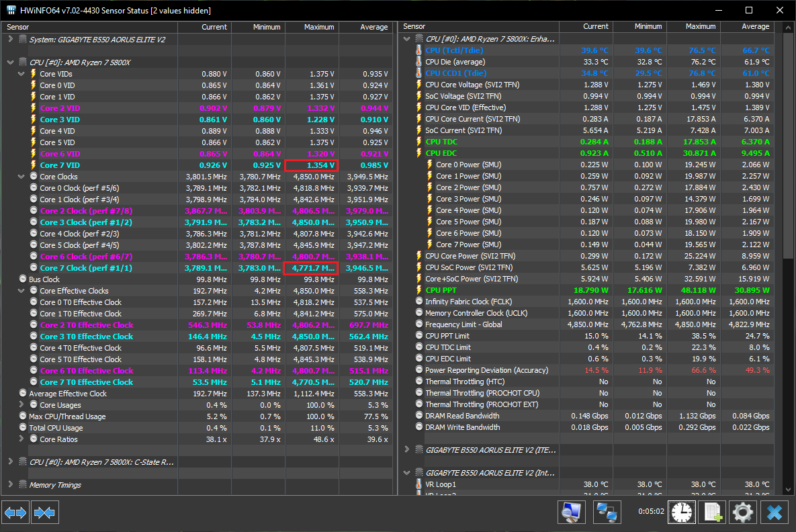Expand the System: GIGABYTE B550 AORUS ELITE V2 group
This screenshot has height=532, width=796.
(x=11, y=39)
